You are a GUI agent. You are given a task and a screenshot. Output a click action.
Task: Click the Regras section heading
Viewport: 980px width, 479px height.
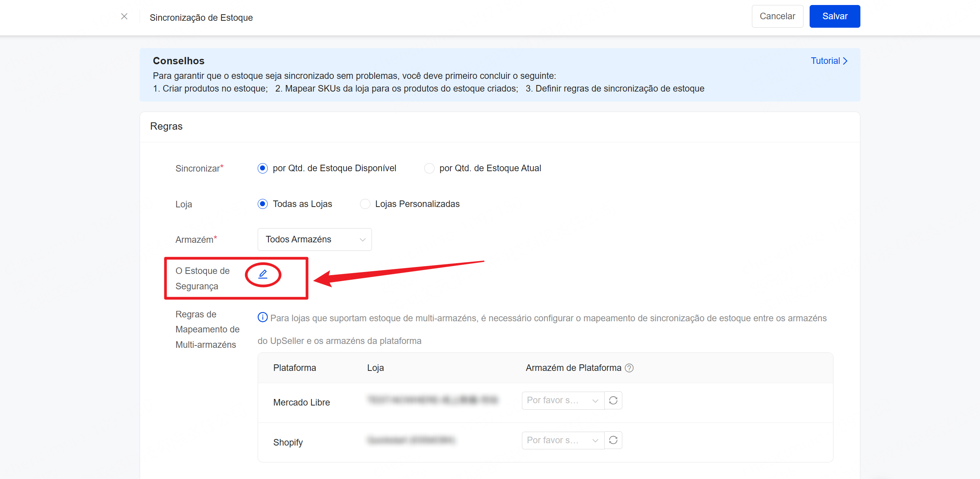166,126
